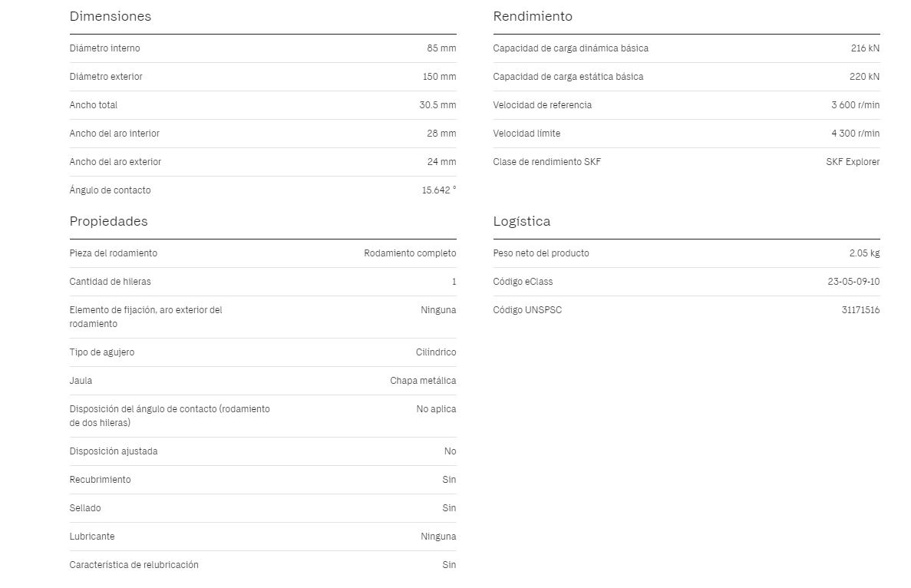Viewport: 911px width, 588px height.
Task: Click the Rendimiento section heading
Action: pos(532,16)
